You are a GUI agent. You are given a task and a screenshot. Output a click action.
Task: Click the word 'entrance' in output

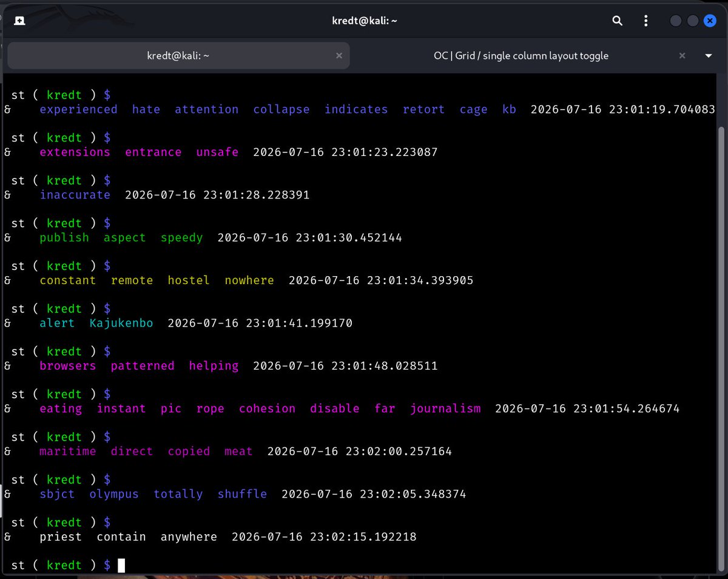(153, 152)
